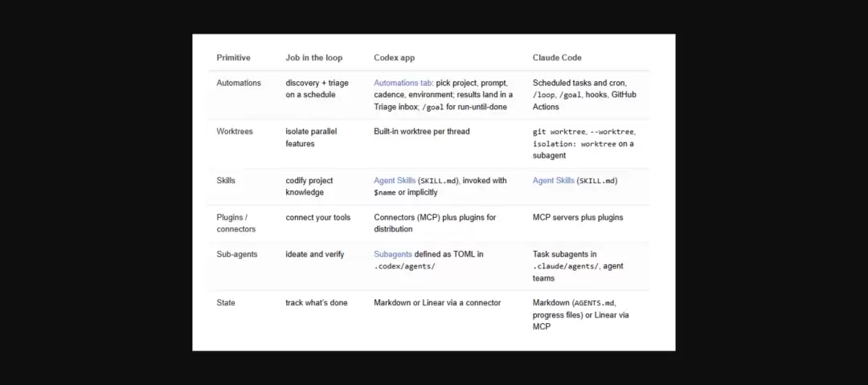The height and width of the screenshot is (385, 868).
Task: Select the Skills row label
Action: pyautogui.click(x=226, y=181)
